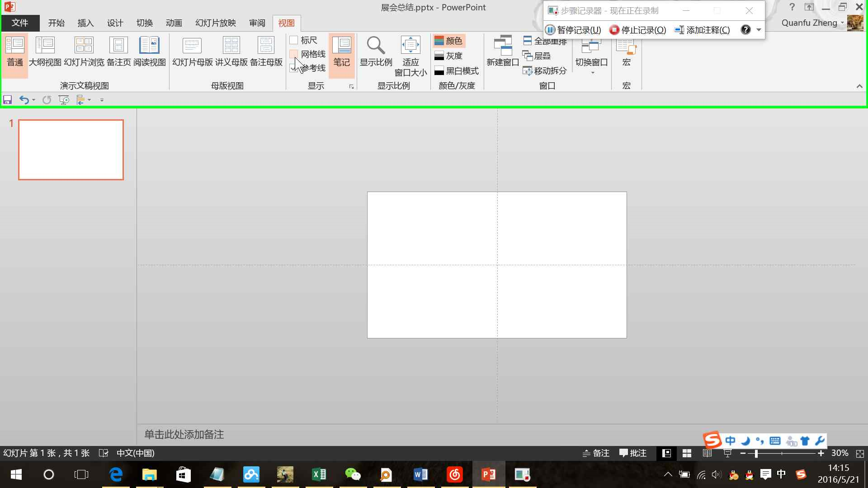Toggle 备注 notes in status bar

(x=596, y=453)
